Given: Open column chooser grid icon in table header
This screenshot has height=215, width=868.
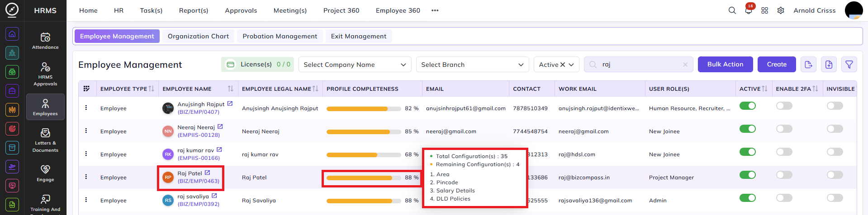Looking at the screenshot, I should 86,89.
